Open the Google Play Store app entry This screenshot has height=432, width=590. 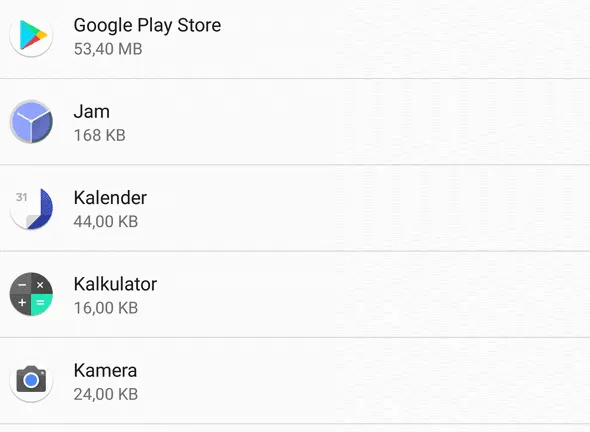[x=147, y=25]
